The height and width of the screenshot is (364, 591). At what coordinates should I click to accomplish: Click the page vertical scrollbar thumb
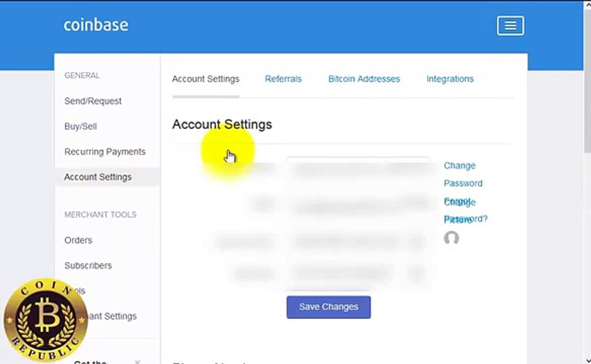[587, 81]
